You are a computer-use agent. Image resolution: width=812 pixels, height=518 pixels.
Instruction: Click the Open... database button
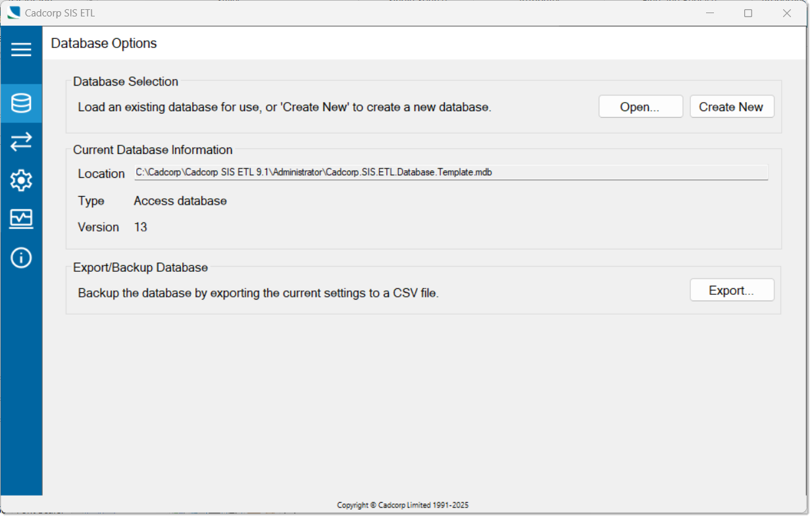[x=640, y=107]
